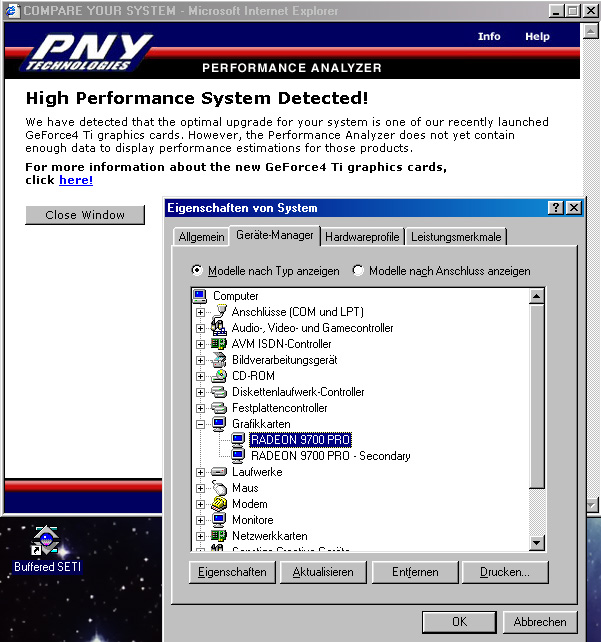601x642 pixels.
Task: Click the device list scroll-down arrow
Action: pyautogui.click(x=536, y=543)
